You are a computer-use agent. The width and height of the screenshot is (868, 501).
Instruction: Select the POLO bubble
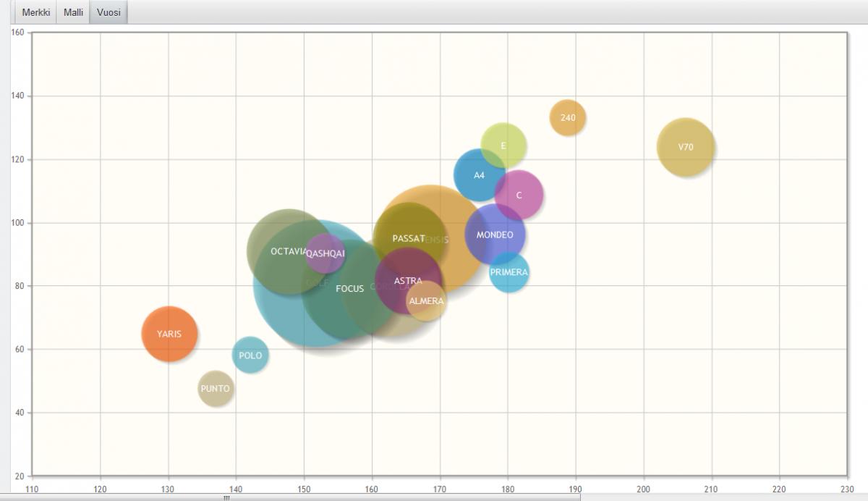click(x=250, y=355)
